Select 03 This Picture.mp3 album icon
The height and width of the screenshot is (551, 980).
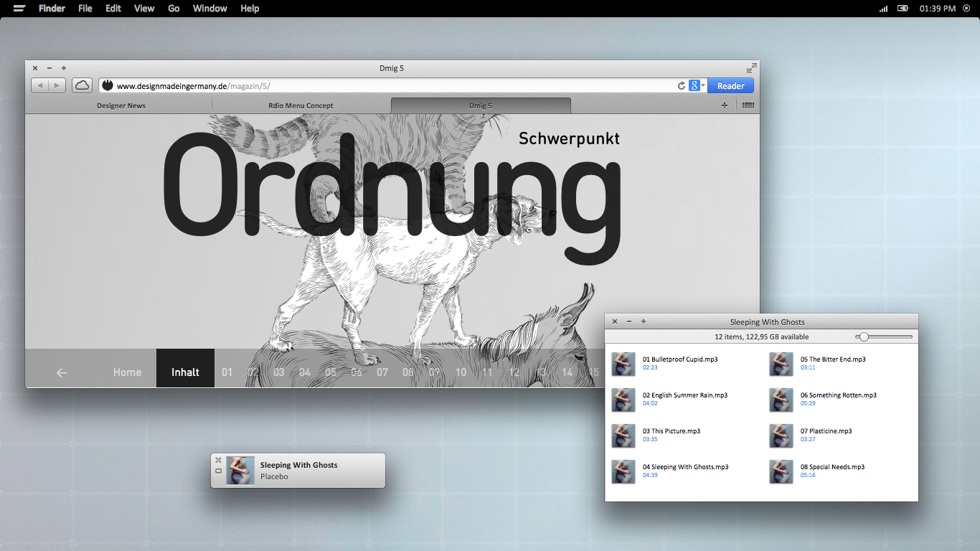point(623,435)
